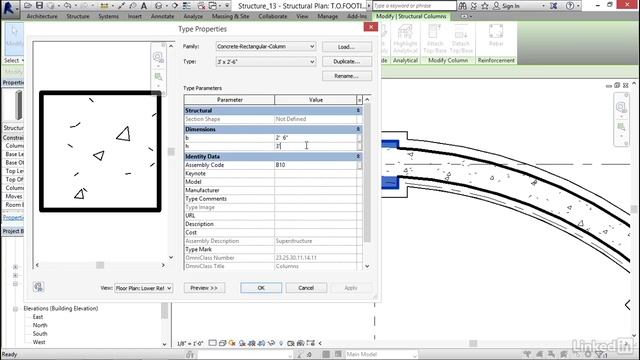This screenshot has width=640, height=360.
Task: Click the preview pane horizontal scrollbar thumb
Action: pos(100,265)
